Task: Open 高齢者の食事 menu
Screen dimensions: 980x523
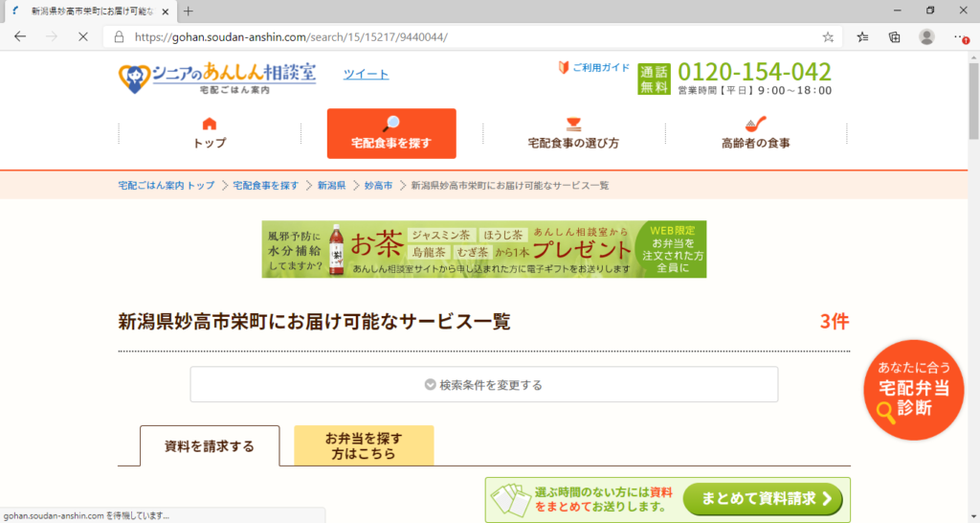Action: coord(756,133)
